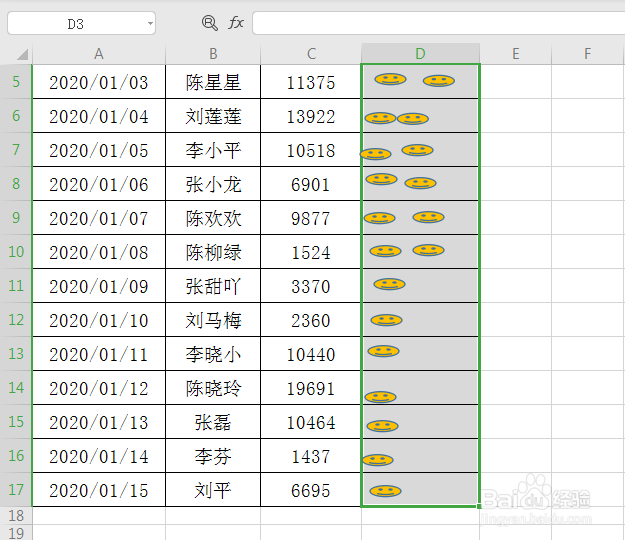Click the Select All corner triangle
Image resolution: width=625 pixels, height=540 pixels.
23,54
